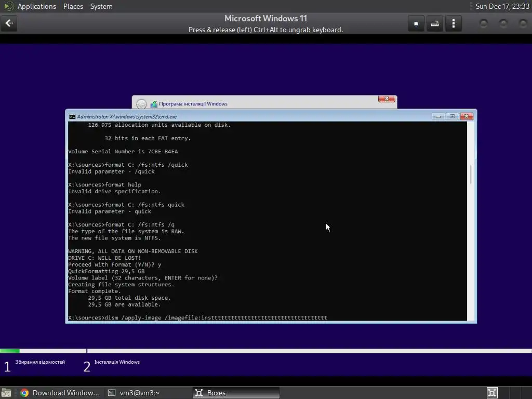Click the first dimmed window control circle
Viewport: 532px width, 399px height.
(484, 23)
